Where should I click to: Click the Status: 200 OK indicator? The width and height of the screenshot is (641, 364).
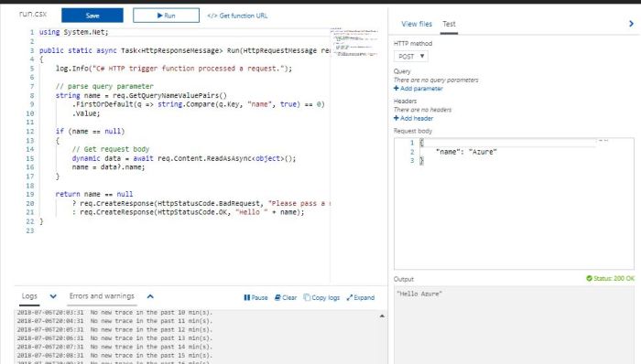point(610,278)
